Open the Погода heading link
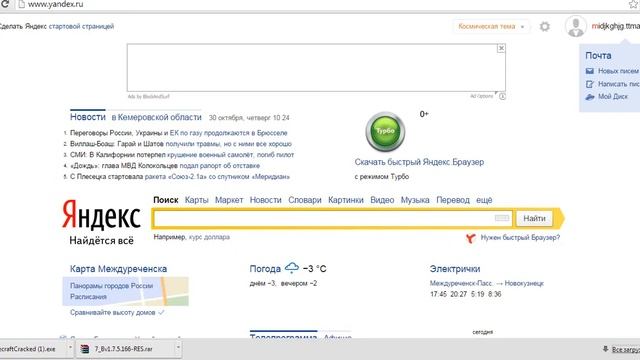The height and width of the screenshot is (360, 640). [265, 269]
